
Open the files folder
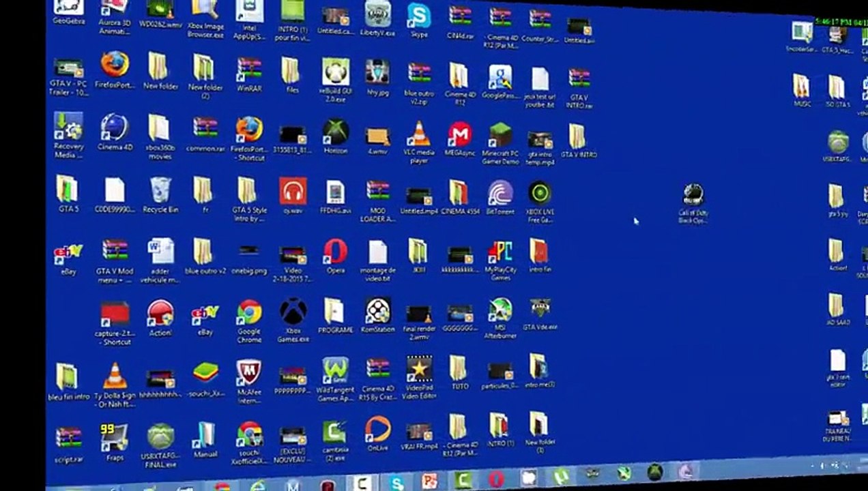point(291,75)
